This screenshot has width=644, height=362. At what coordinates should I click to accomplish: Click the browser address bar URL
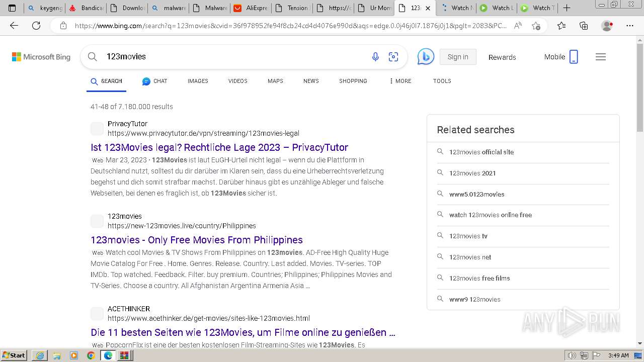291,26
